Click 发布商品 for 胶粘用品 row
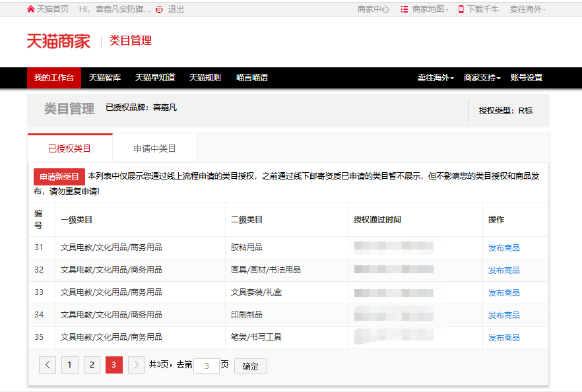582x392 pixels. [504, 248]
